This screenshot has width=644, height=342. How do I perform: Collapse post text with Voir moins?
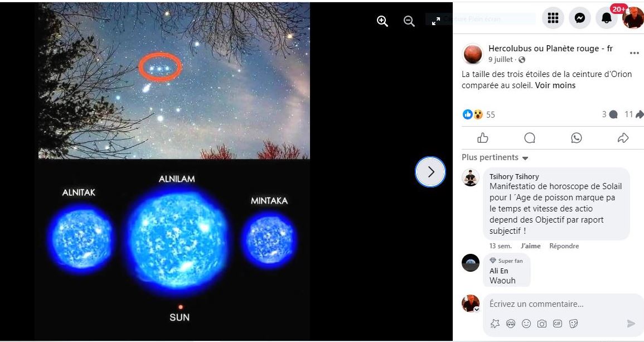point(555,85)
